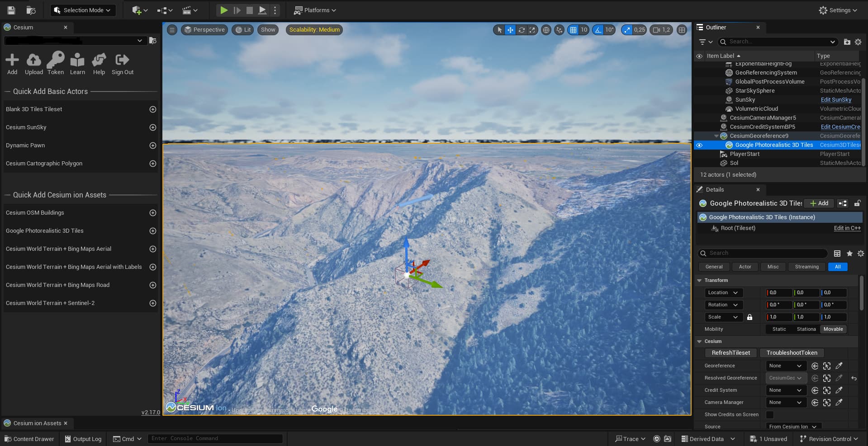Click the console command input field
Image resolution: width=868 pixels, height=446 pixels.
(x=215, y=439)
